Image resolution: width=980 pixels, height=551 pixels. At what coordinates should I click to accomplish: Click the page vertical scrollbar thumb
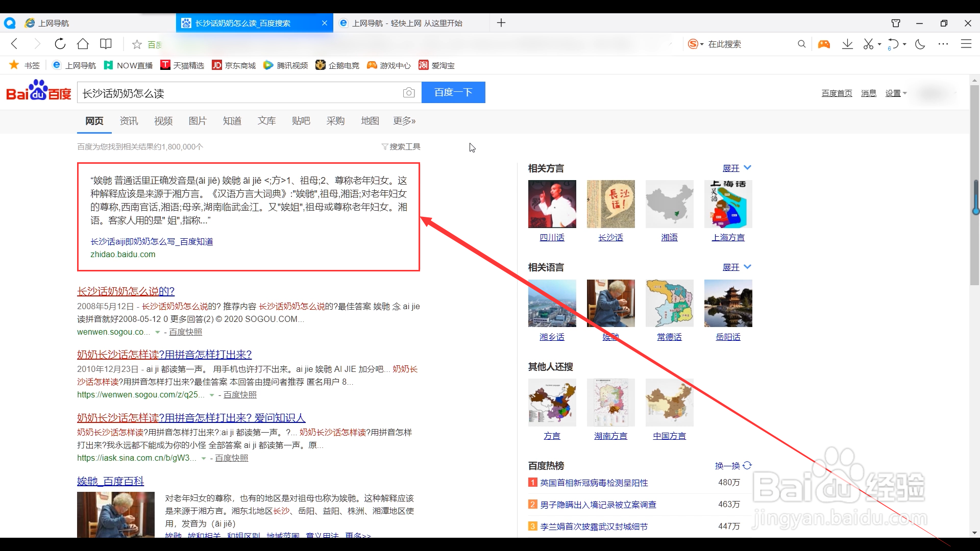974,185
